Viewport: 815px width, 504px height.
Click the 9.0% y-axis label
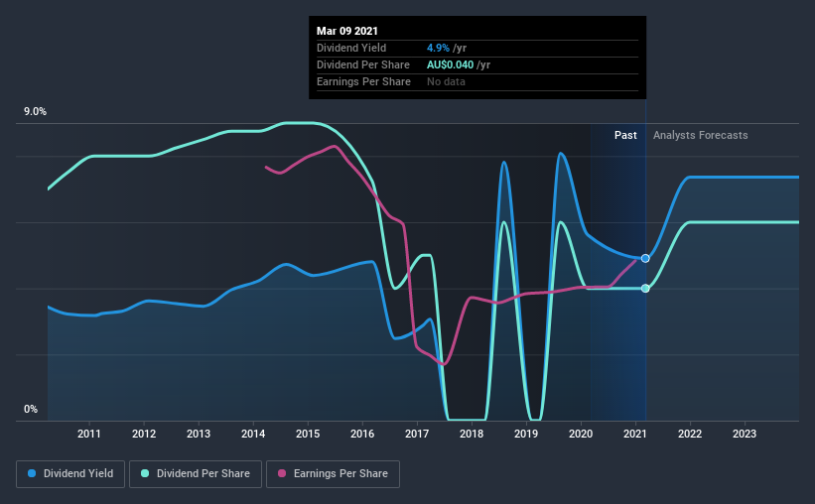pos(35,112)
